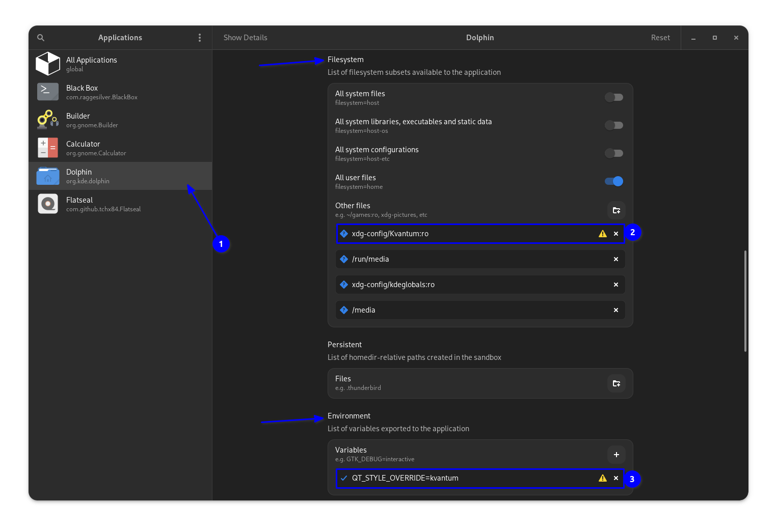This screenshot has height=532, width=777.
Task: Click Show Details button
Action: 246,38
